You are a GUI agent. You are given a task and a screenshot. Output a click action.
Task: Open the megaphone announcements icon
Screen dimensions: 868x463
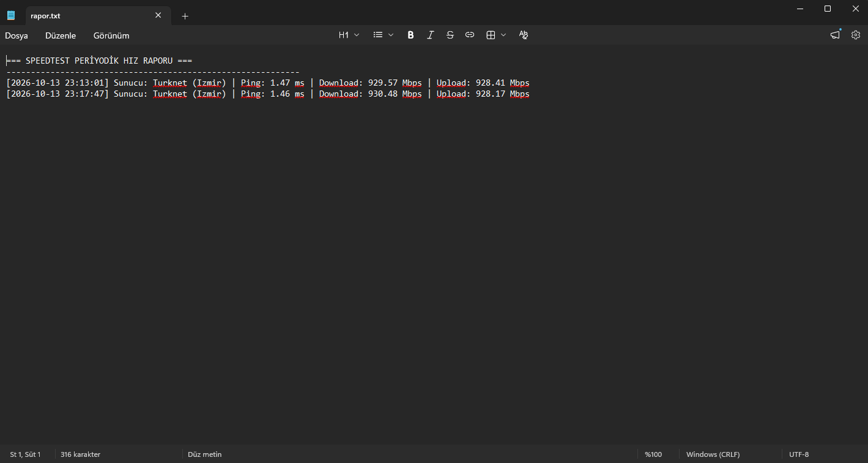(x=835, y=35)
